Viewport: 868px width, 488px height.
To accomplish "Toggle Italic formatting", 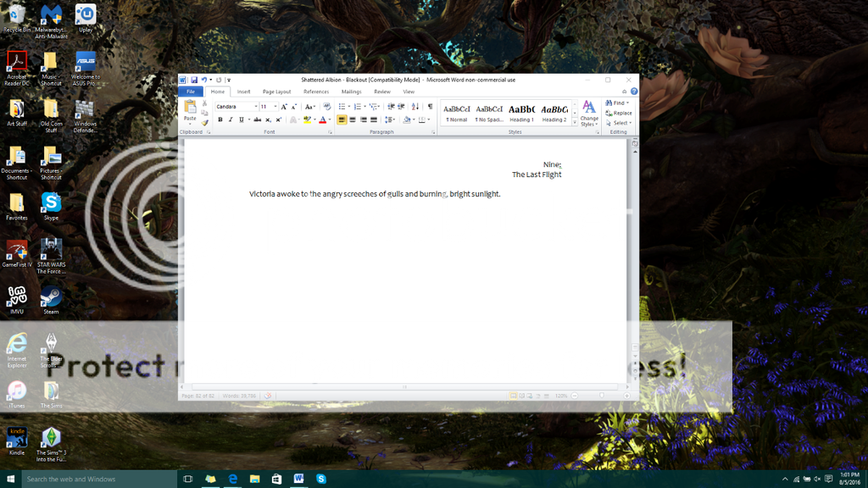I will (231, 120).
